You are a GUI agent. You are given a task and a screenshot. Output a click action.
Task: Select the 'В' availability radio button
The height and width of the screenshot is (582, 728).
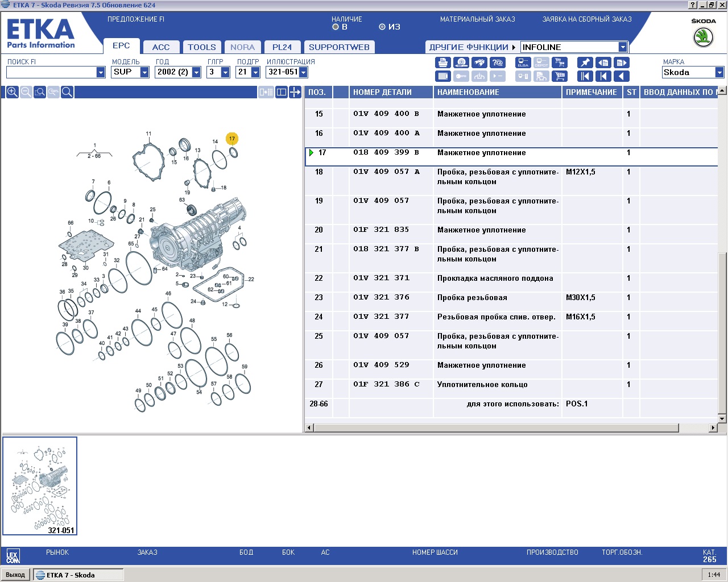[336, 27]
